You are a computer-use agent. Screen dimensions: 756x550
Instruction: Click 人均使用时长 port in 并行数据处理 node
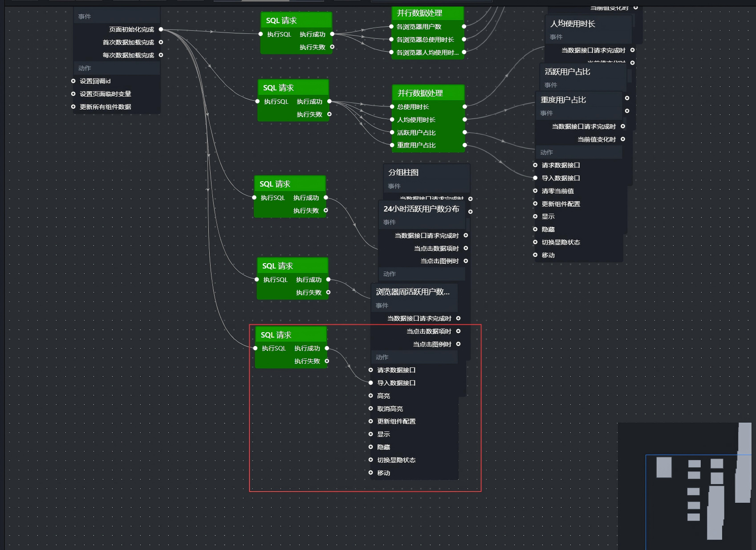(416, 120)
